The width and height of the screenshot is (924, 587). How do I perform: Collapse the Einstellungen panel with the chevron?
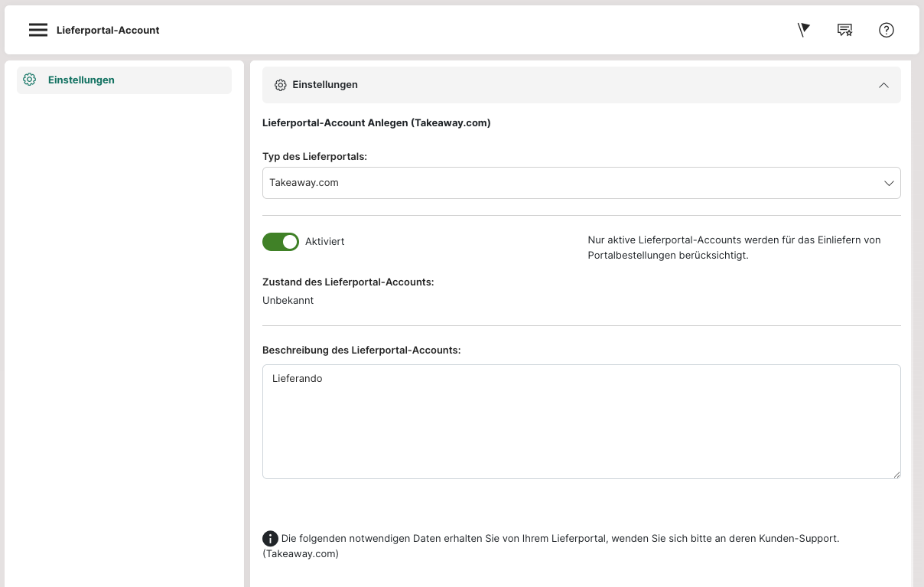coord(883,85)
